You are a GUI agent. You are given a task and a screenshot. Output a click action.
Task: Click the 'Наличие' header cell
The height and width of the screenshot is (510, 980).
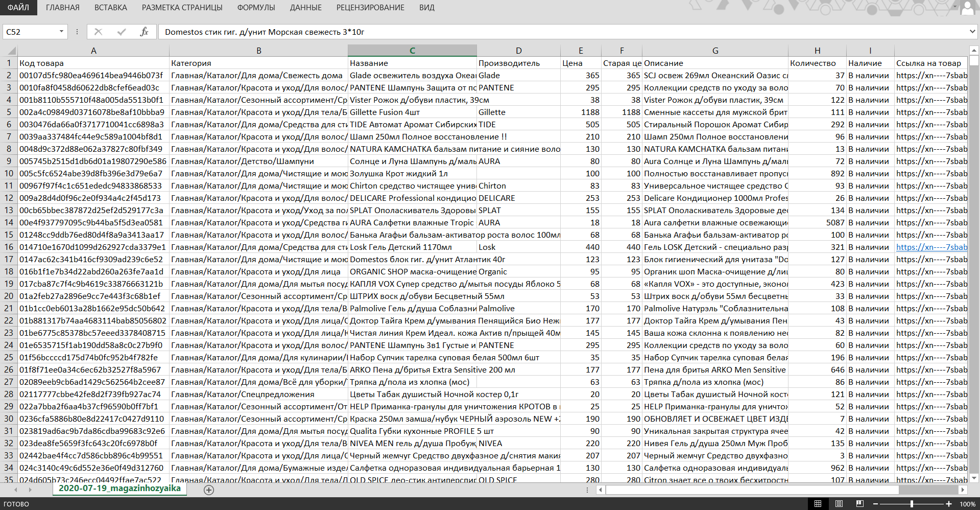(870, 63)
